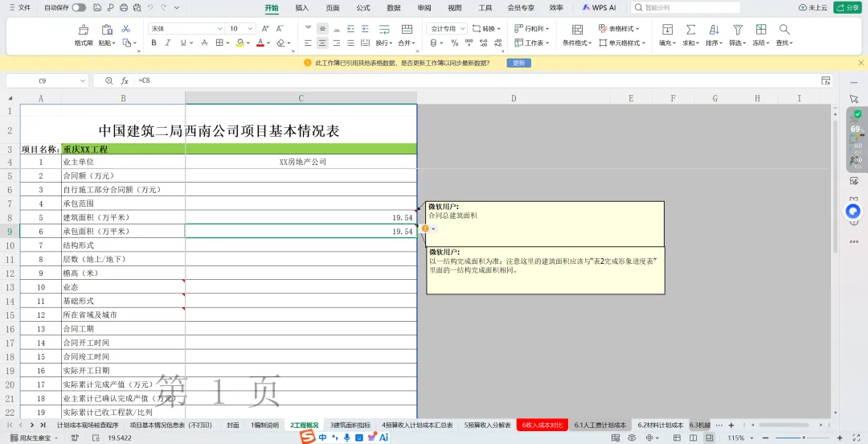Click the error warning icon beside cell C9

tap(425, 228)
